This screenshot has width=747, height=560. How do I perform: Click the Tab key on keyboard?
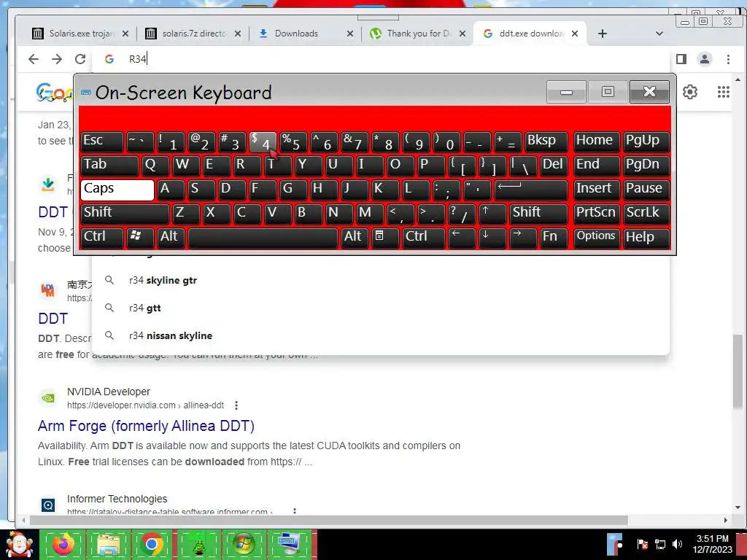click(x=109, y=166)
